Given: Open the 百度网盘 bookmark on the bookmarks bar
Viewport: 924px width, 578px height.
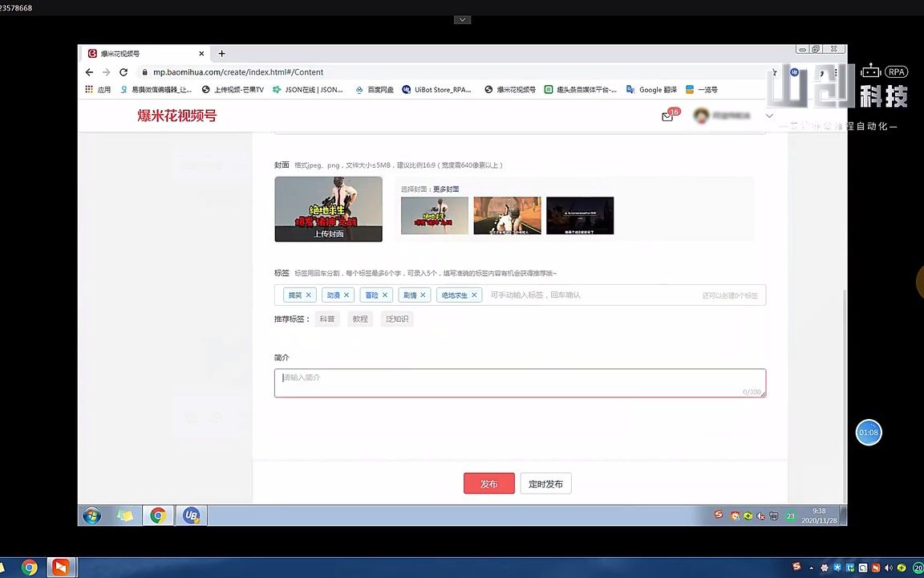Looking at the screenshot, I should point(374,89).
